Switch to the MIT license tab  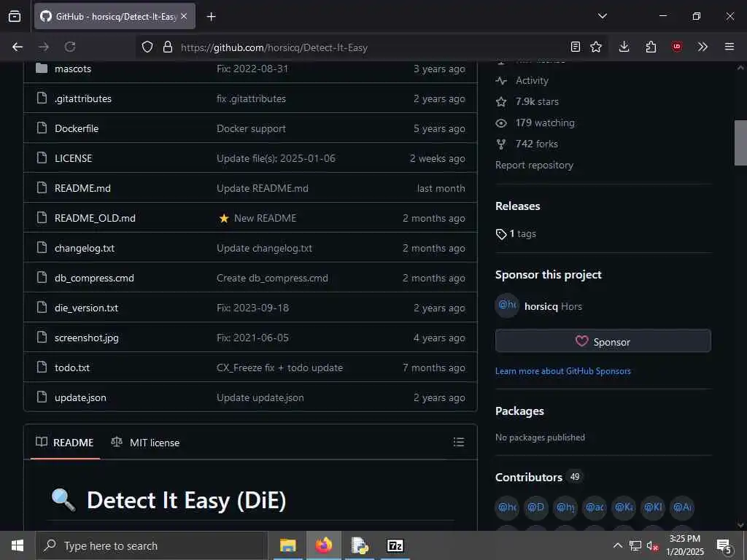click(x=145, y=443)
